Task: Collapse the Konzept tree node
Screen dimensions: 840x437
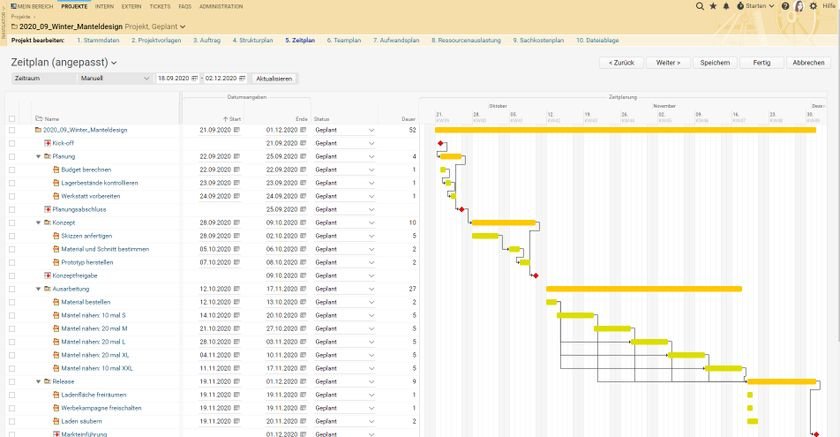Action: pos(39,223)
